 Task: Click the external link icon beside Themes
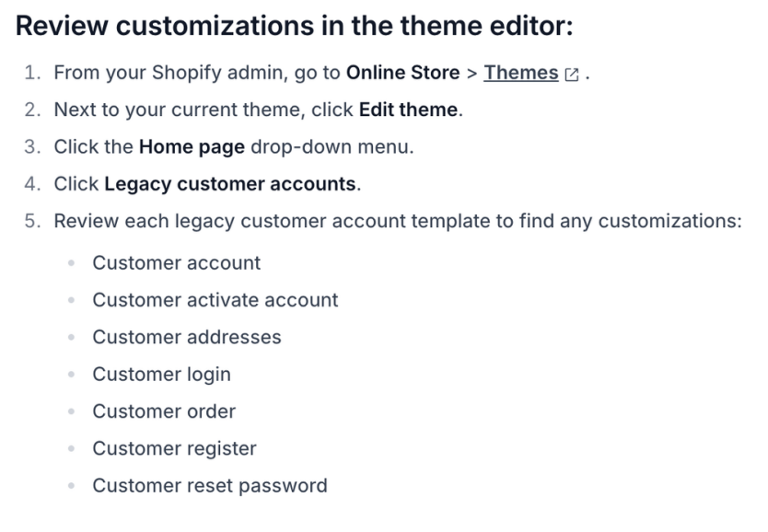pyautogui.click(x=572, y=74)
